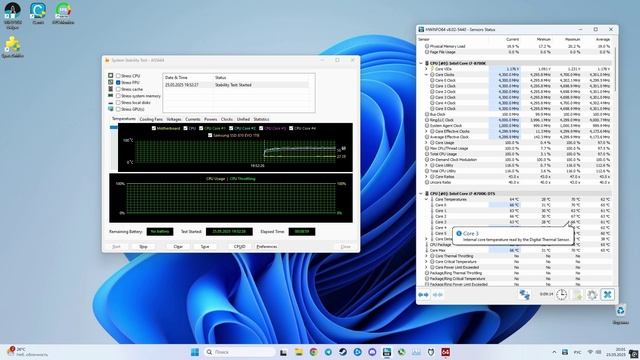The width and height of the screenshot is (640, 360).
Task: Uncheck the Stress FPU checkbox
Action: tap(118, 82)
